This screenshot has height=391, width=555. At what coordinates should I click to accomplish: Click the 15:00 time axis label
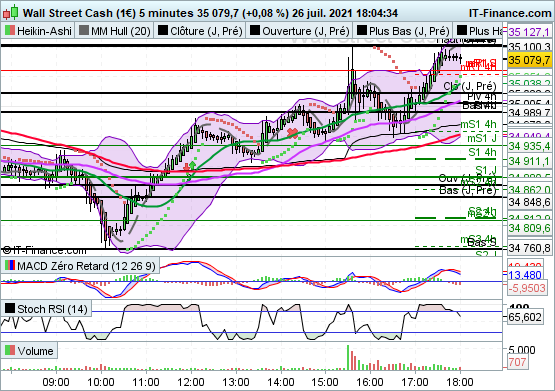click(325, 383)
